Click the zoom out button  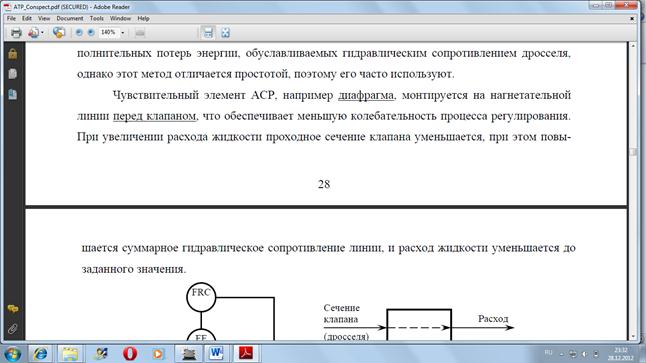coord(79,33)
